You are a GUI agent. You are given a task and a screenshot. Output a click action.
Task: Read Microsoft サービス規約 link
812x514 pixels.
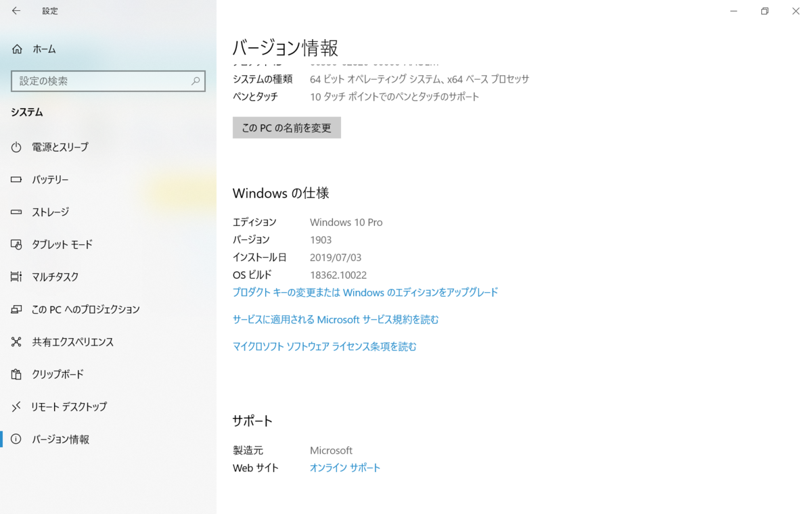pyautogui.click(x=336, y=319)
